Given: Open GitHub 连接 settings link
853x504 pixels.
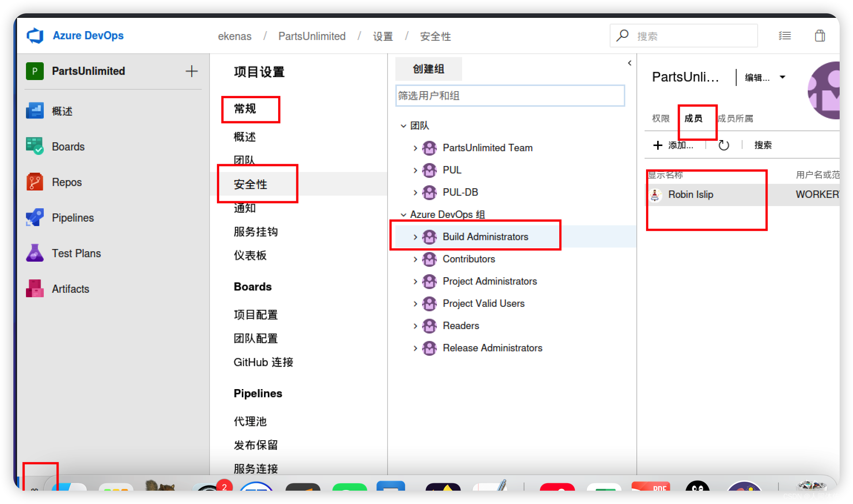Looking at the screenshot, I should pos(263,362).
